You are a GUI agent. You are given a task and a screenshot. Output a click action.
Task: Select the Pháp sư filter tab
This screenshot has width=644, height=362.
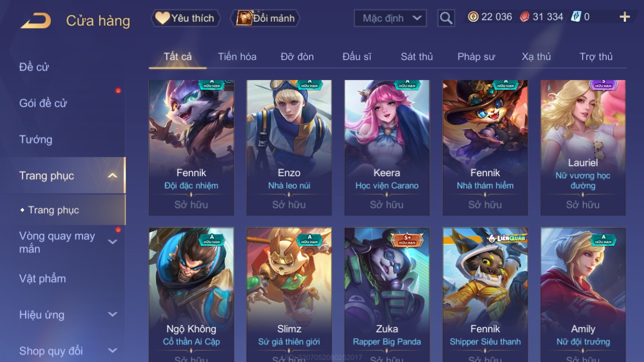476,56
